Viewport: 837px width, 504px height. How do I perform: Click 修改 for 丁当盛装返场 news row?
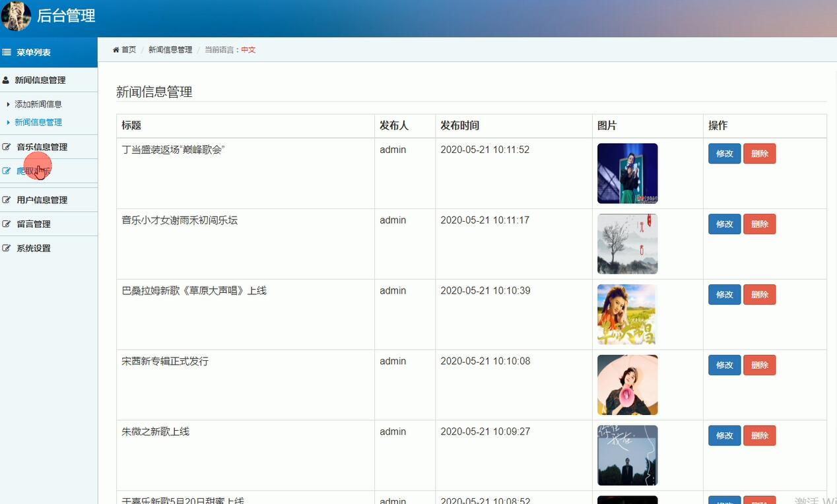725,154
